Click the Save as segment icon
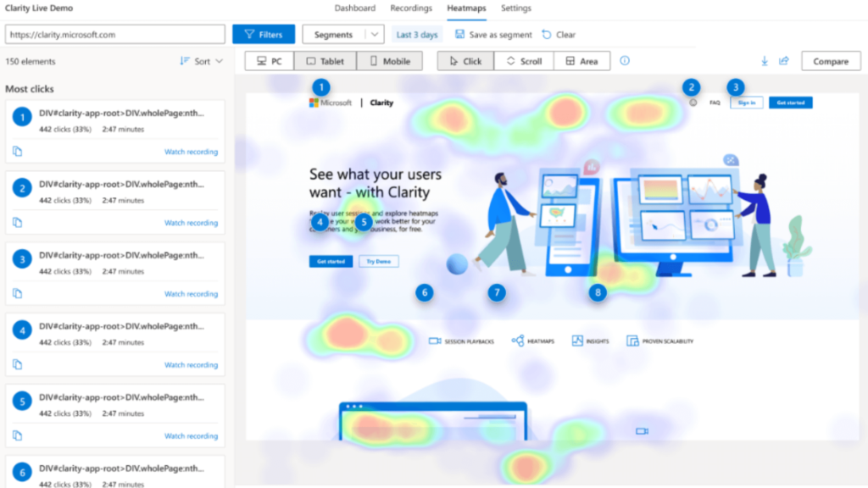Screen dimensions: 868x488 (x=459, y=35)
